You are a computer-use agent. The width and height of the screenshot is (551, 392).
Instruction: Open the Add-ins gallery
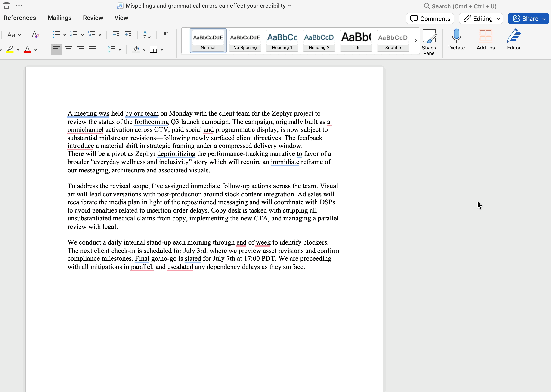(x=486, y=40)
